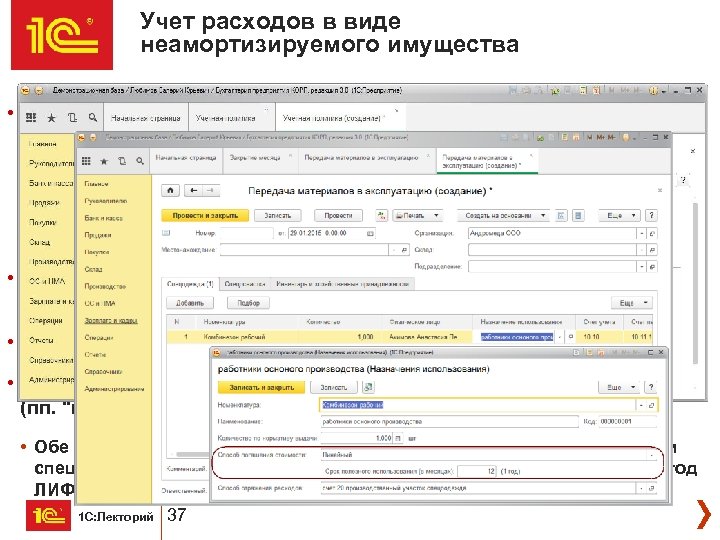The image size is (720, 540).
Task: Click favorites star in back Учетная политика window
Action: coord(51,118)
